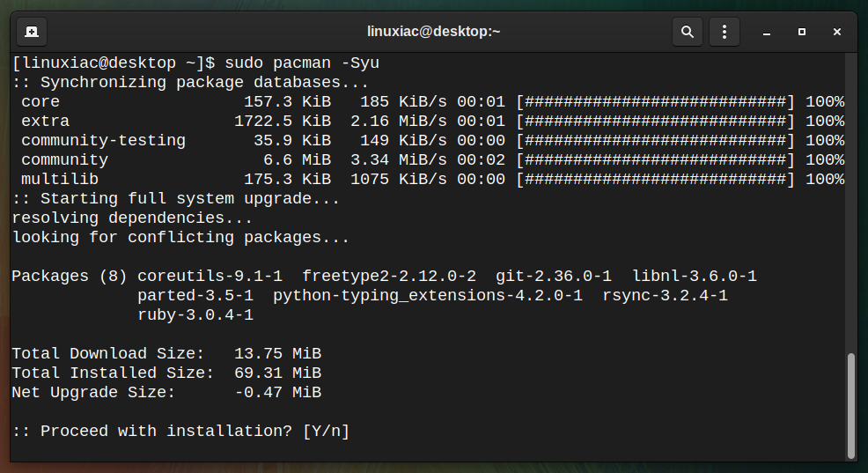Screen dimensions: 868x473
Task: Minimize the terminal window
Action: 767,32
